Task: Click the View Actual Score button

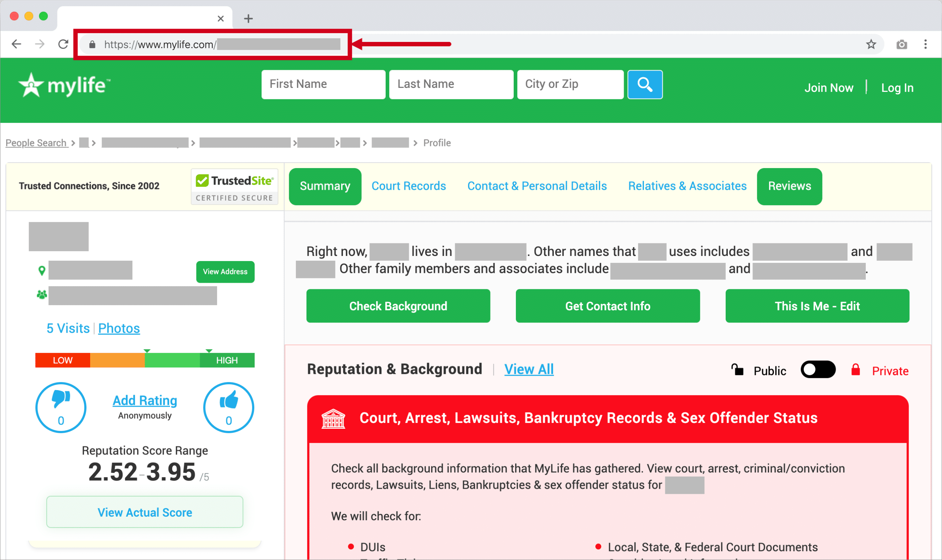Action: tap(145, 512)
